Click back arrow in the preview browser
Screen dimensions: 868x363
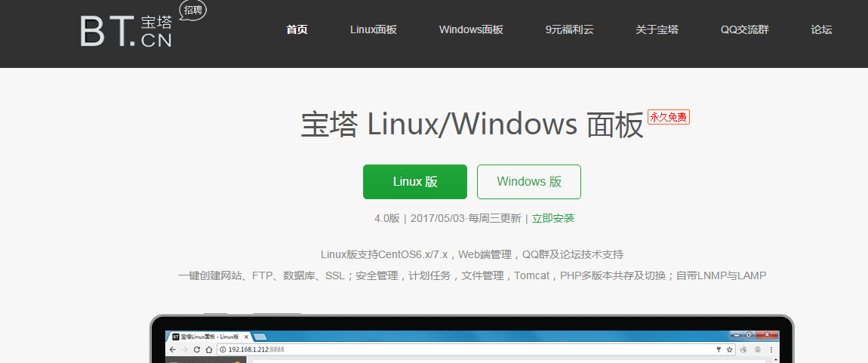pos(173,349)
